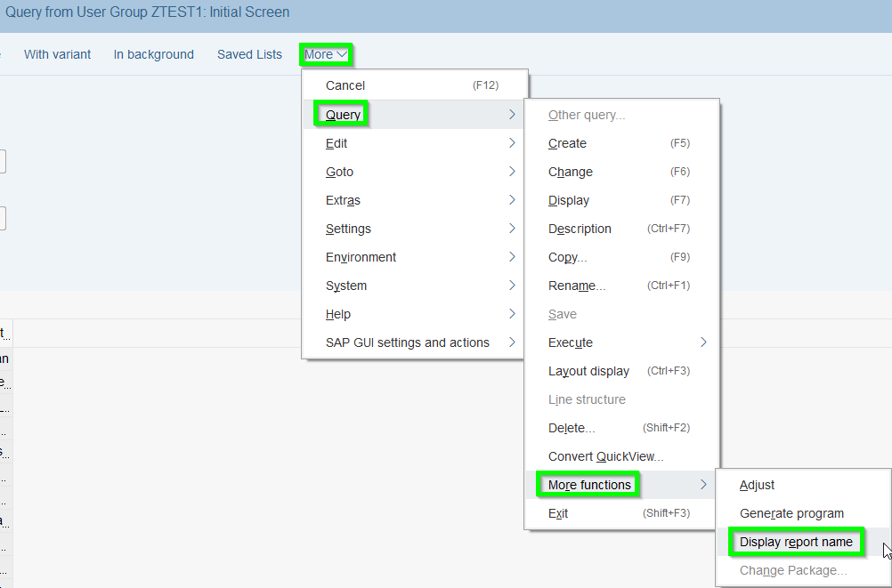The image size is (892, 588).
Task: Select Generate program option
Action: [791, 513]
